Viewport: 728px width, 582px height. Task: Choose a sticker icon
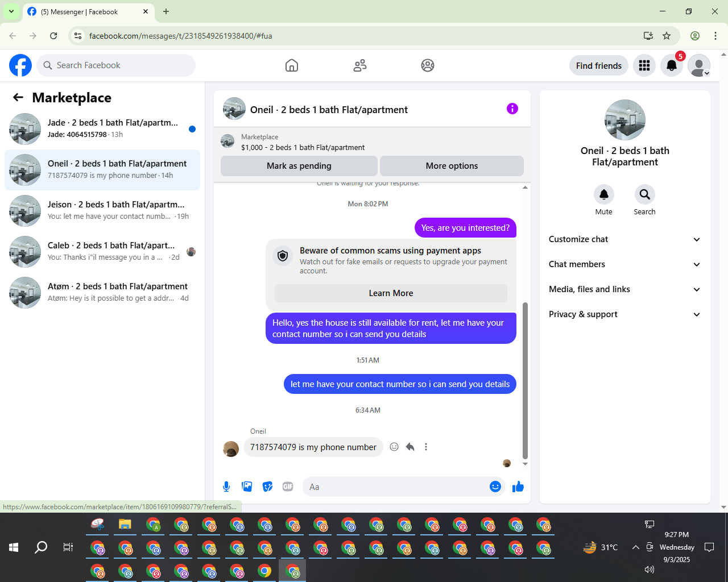tap(267, 487)
